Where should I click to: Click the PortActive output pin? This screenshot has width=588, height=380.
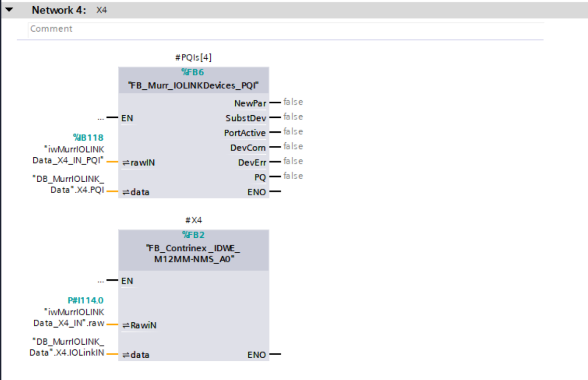pos(245,133)
